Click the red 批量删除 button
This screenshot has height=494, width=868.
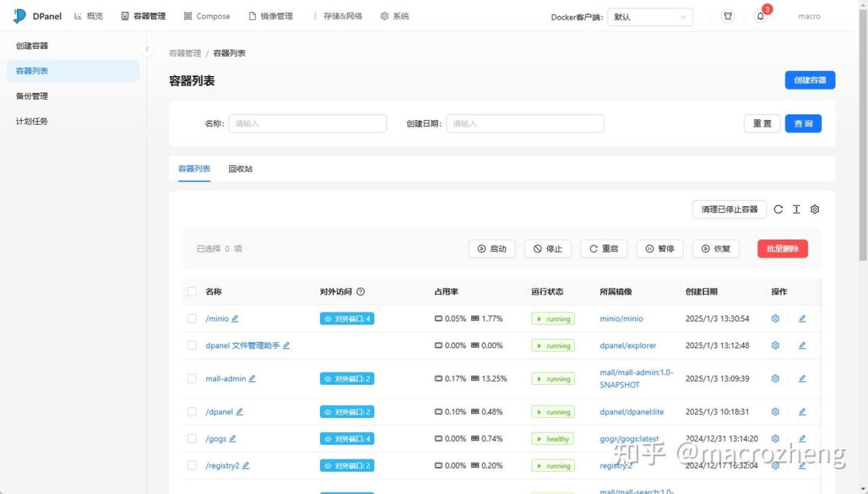783,249
